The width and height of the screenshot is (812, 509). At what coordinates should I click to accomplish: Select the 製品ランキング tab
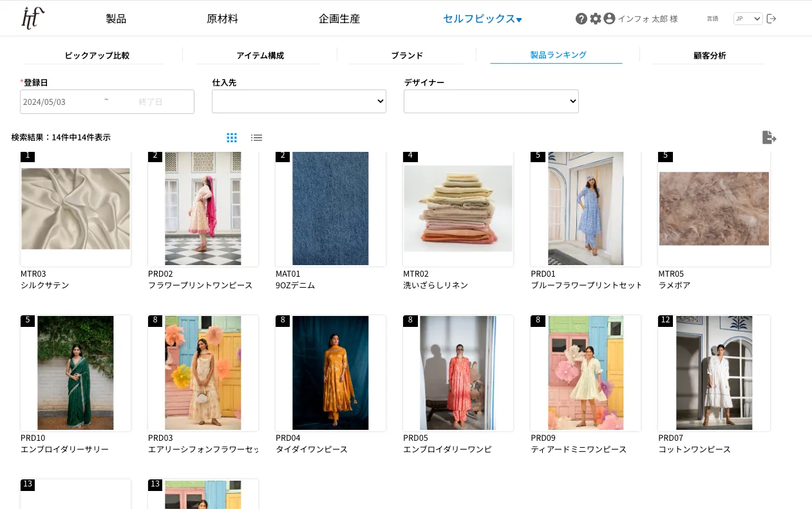(558, 55)
